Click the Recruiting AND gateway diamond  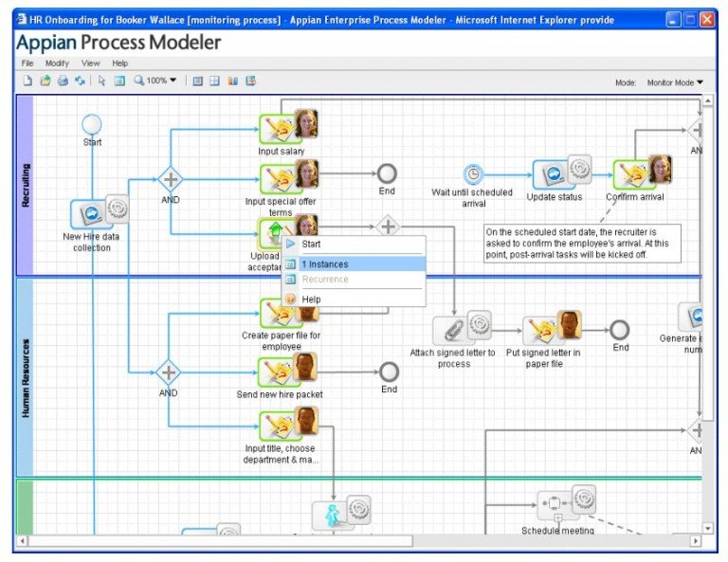171,179
